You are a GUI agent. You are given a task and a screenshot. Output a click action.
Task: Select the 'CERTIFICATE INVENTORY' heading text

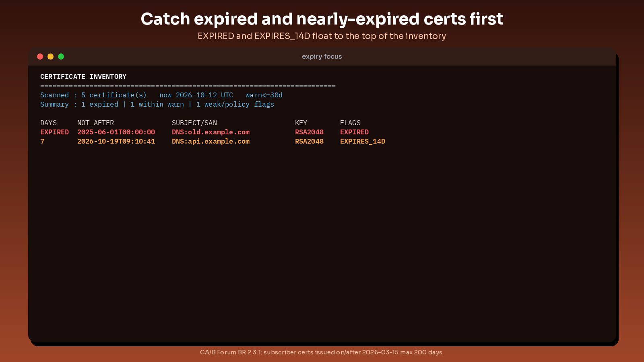point(83,76)
